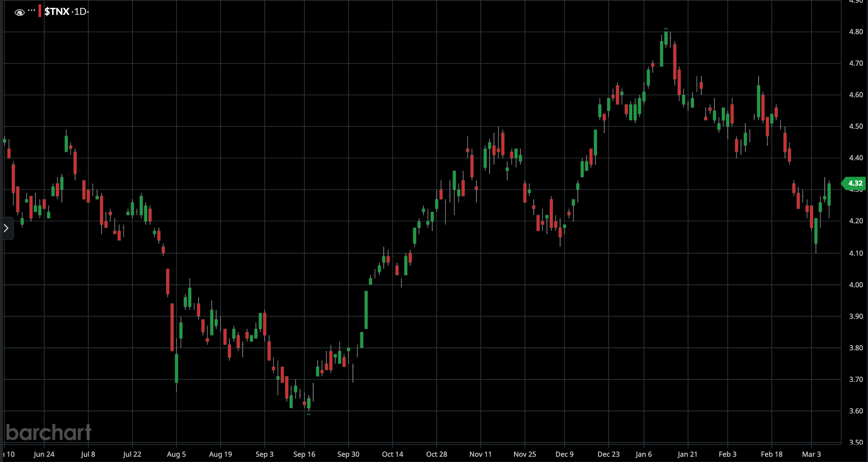Click the $TNX symbol label
The width and height of the screenshot is (868, 462).
coord(57,11)
